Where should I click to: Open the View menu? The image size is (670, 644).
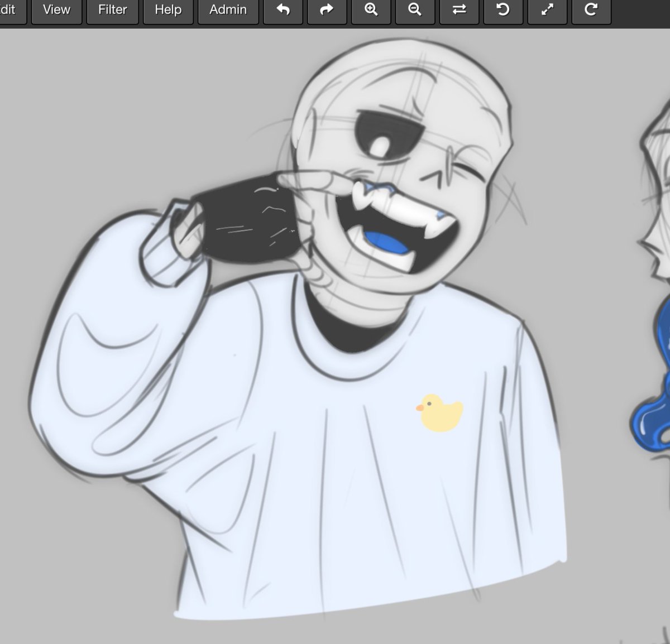[x=56, y=11]
